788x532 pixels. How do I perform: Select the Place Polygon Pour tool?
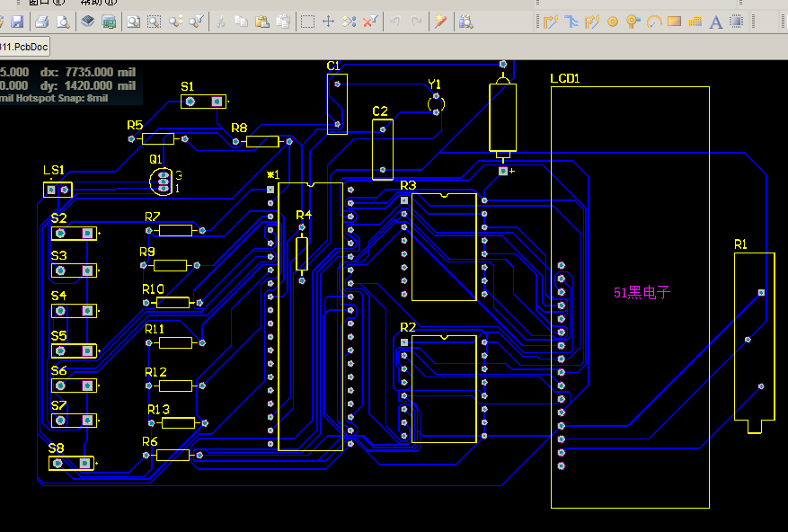pos(695,22)
